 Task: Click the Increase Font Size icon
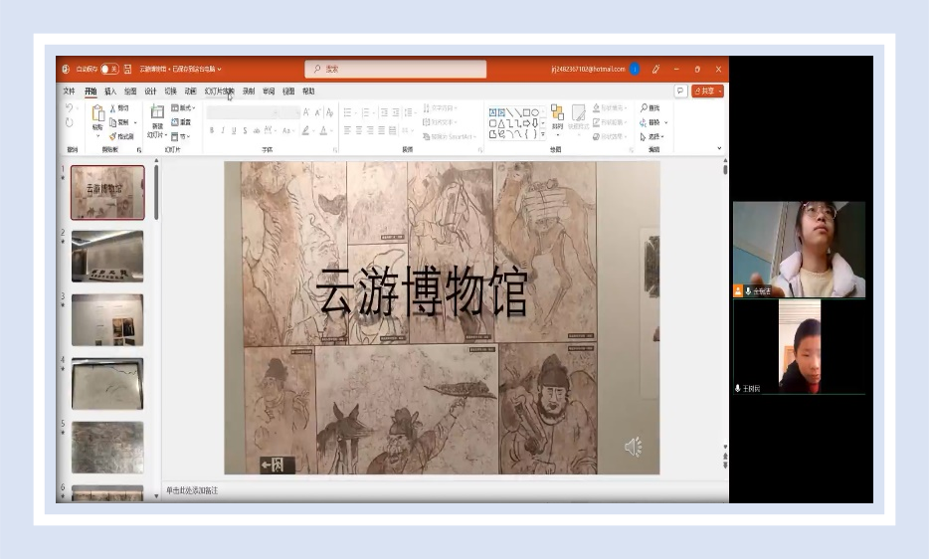[306, 112]
